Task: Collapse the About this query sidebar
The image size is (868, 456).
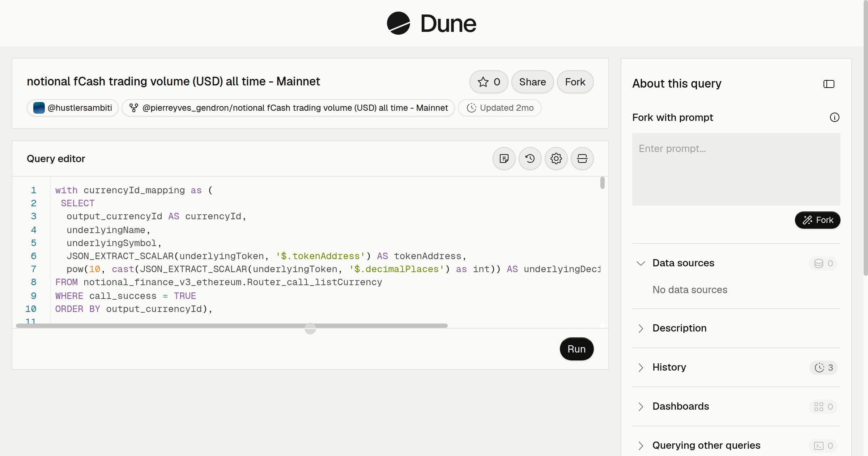Action: pyautogui.click(x=829, y=84)
